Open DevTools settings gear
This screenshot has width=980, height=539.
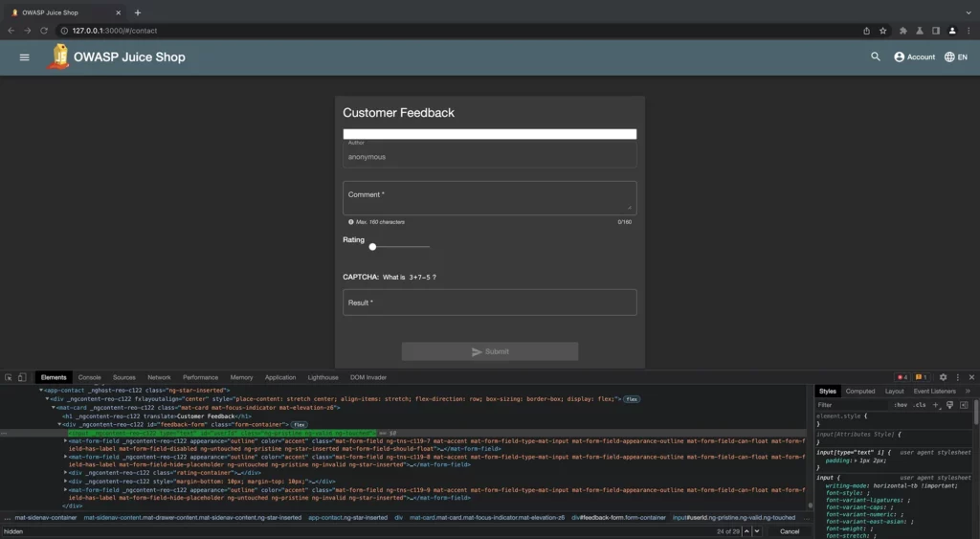943,377
